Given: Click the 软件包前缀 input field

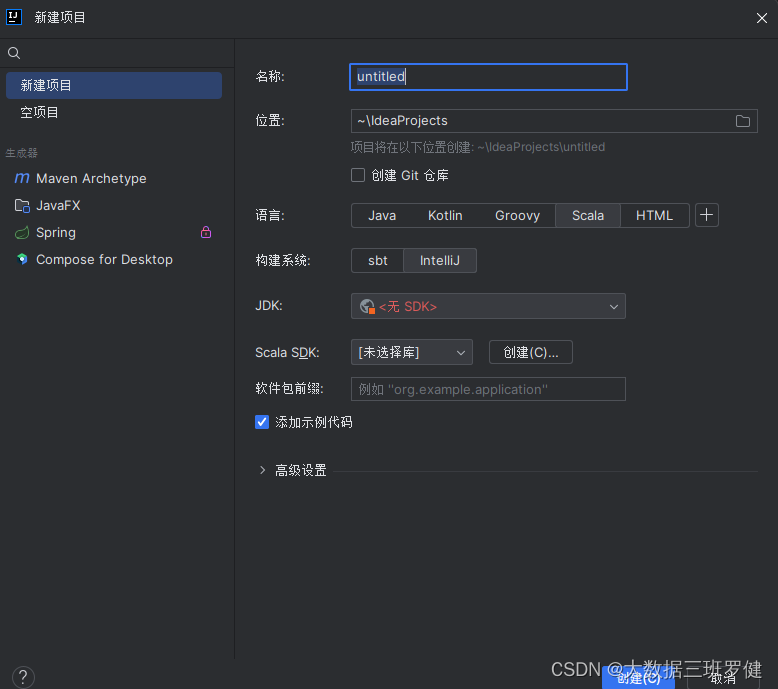Looking at the screenshot, I should coord(488,389).
